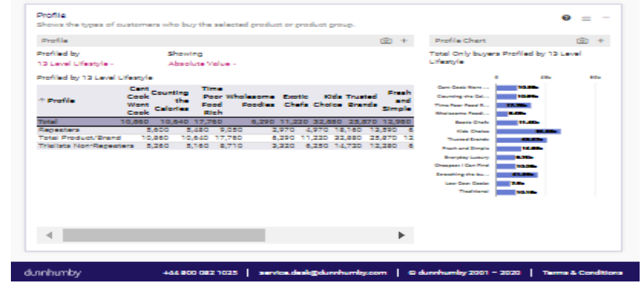The width and height of the screenshot is (644, 288).
Task: Select the Fresh and Simple column header
Action: (397, 100)
